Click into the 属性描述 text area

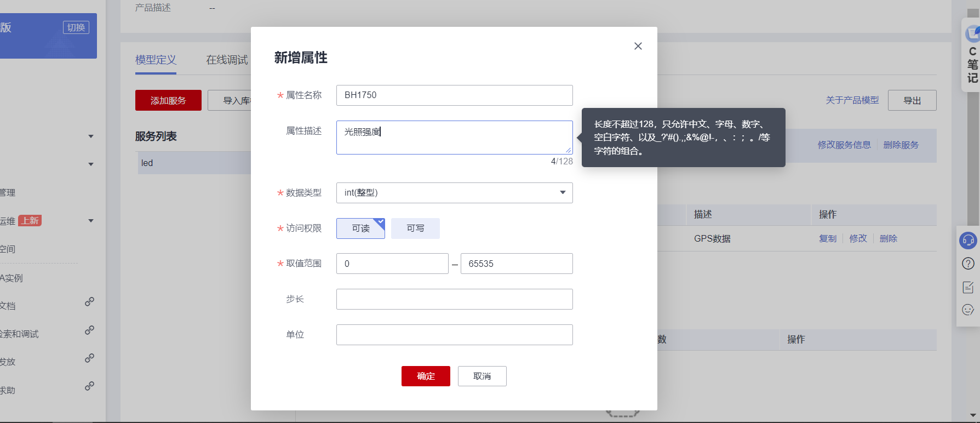tap(455, 138)
